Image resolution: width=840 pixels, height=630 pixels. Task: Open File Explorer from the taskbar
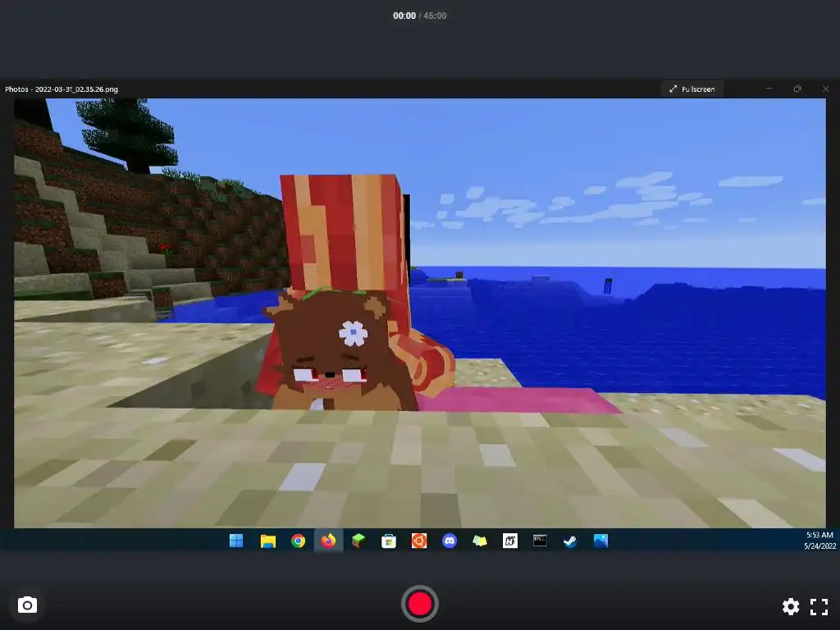point(268,541)
